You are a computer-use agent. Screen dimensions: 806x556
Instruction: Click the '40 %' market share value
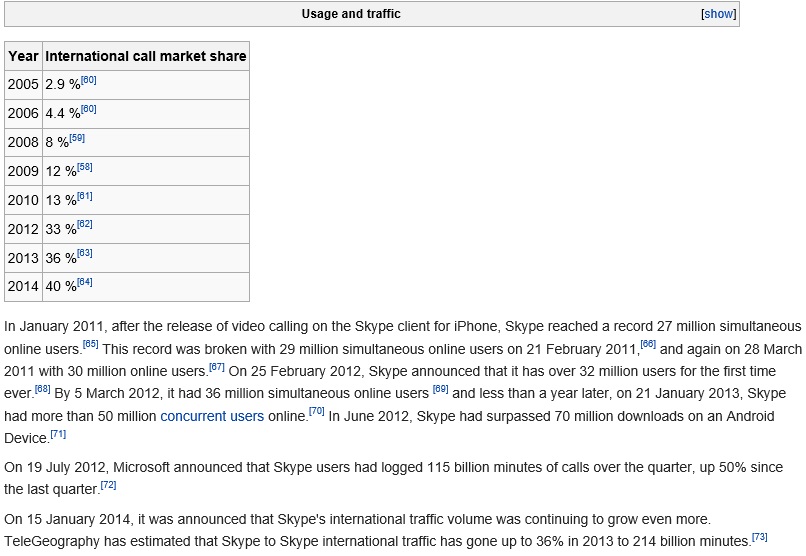pos(61,286)
